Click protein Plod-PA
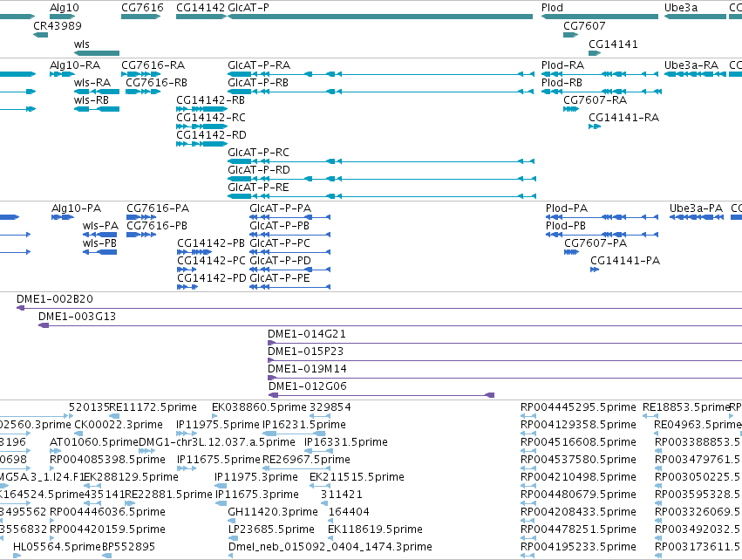742x560 pixels. (x=567, y=208)
